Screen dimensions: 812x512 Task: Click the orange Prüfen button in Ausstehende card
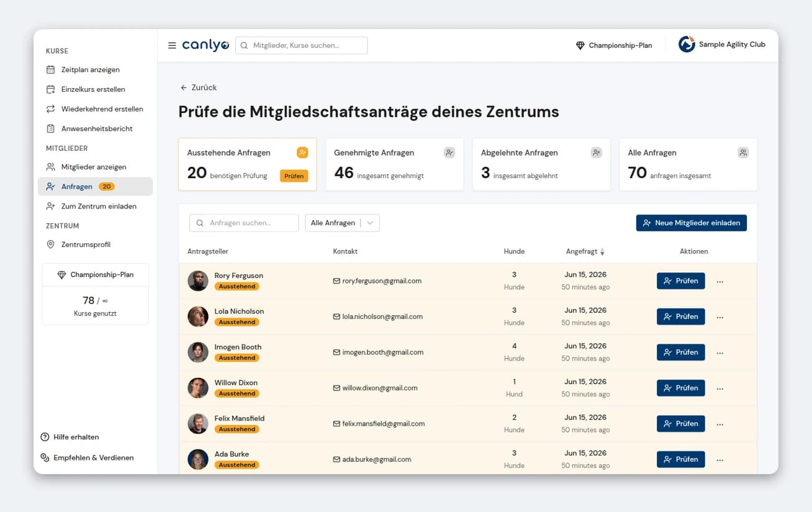click(x=294, y=176)
